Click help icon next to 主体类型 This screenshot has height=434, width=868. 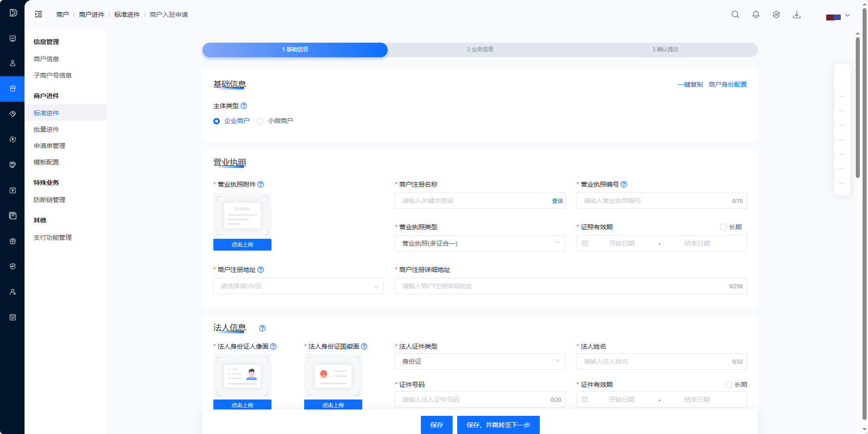[x=244, y=106]
